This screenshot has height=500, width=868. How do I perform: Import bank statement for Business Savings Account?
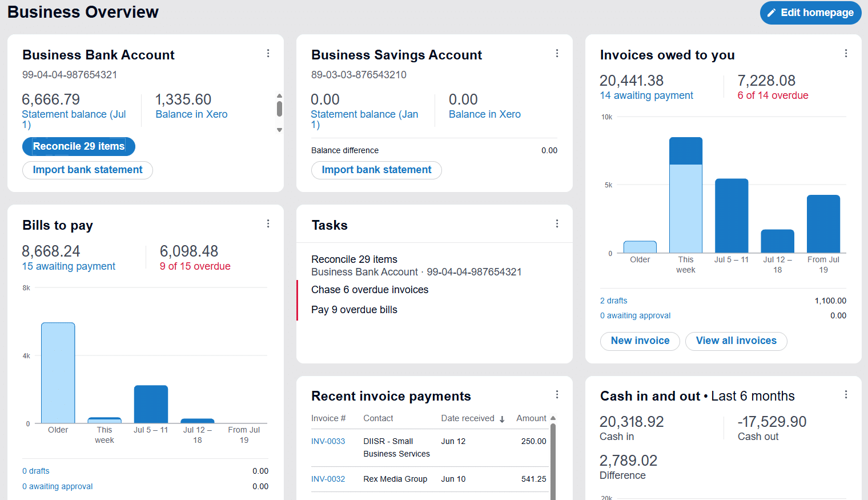(376, 170)
